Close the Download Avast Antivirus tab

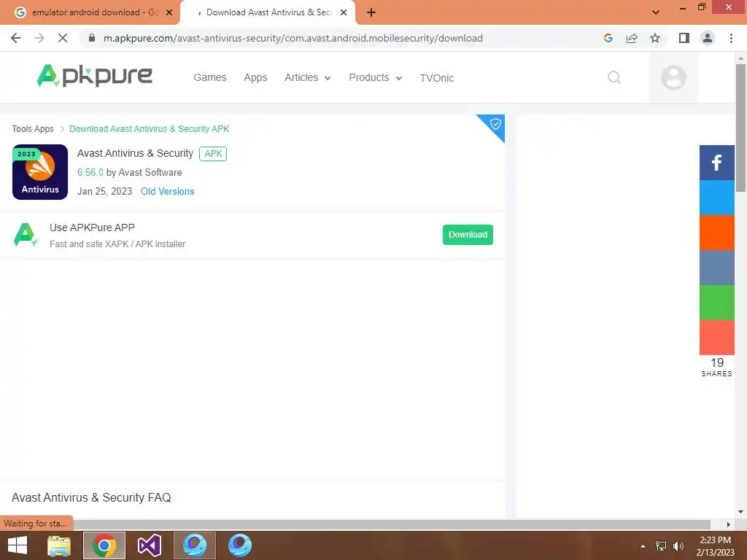[344, 12]
